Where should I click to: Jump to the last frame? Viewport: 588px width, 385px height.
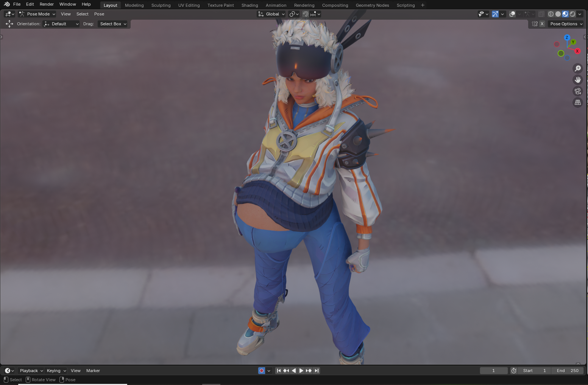[x=317, y=371]
